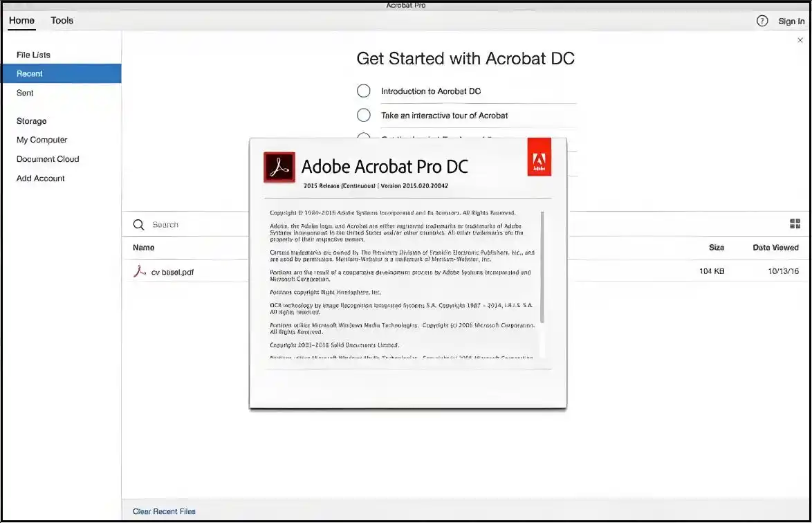Click the Acrobat logo in About dialog
Viewport: 812px width, 523px height.
[279, 167]
